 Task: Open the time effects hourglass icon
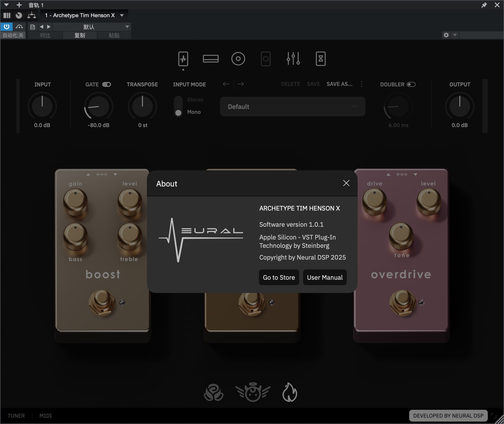(321, 59)
